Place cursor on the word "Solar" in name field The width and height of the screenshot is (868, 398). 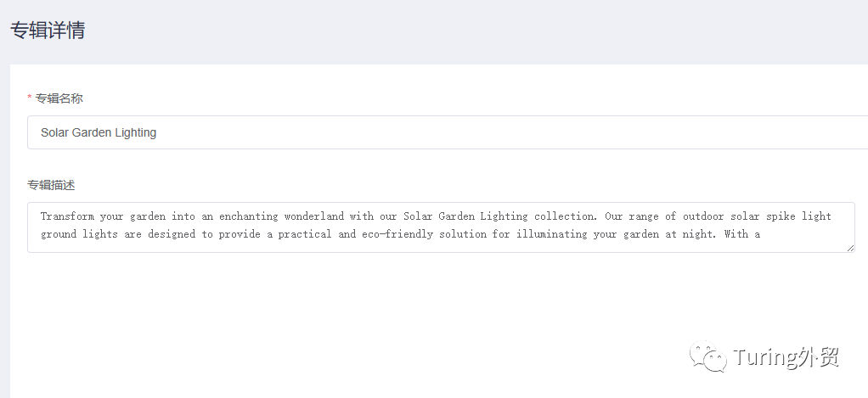click(55, 132)
